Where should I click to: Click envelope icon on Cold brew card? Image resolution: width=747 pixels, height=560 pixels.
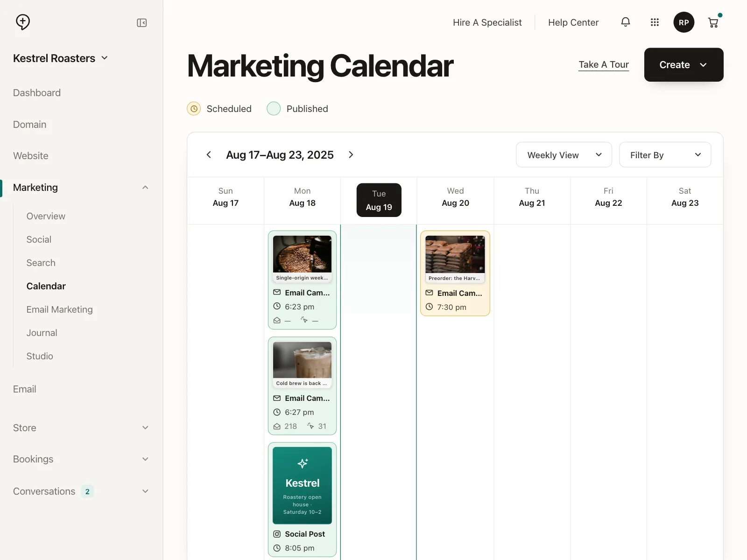tap(277, 398)
